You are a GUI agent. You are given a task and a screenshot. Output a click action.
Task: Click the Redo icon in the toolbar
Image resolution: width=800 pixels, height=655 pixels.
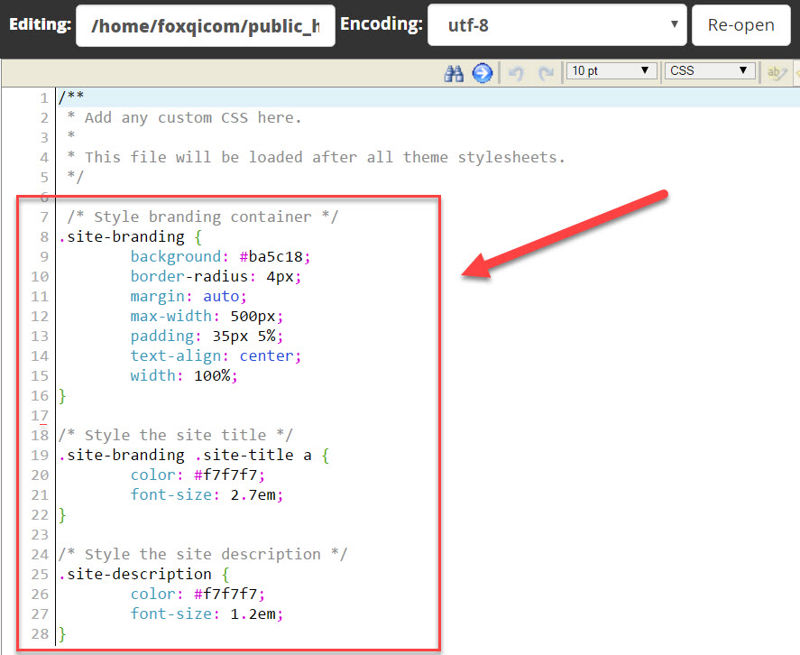point(545,73)
